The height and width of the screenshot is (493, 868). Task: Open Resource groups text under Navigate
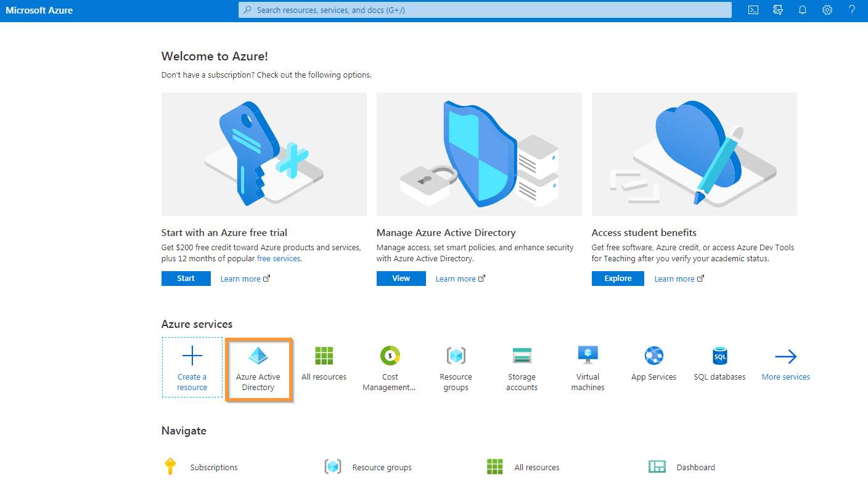tap(382, 468)
